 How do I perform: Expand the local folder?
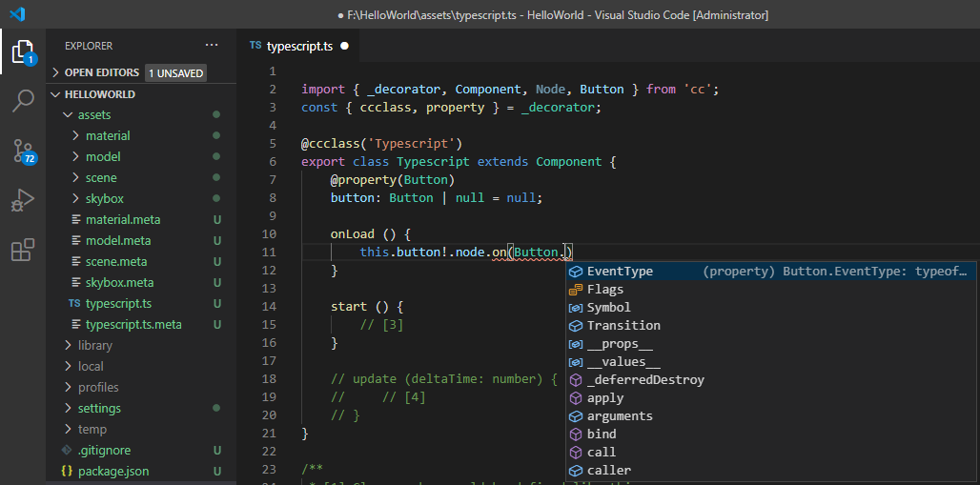(68, 366)
